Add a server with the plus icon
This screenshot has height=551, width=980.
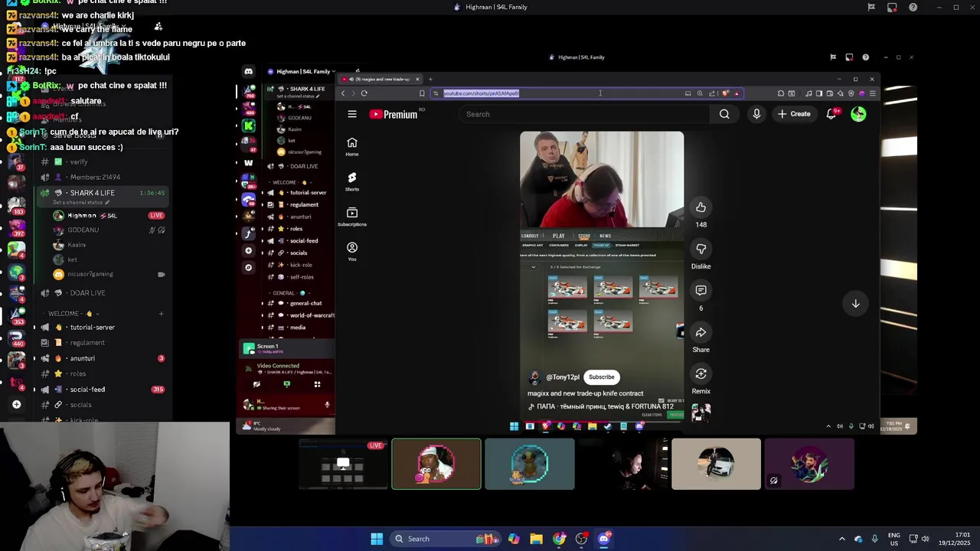click(x=16, y=404)
